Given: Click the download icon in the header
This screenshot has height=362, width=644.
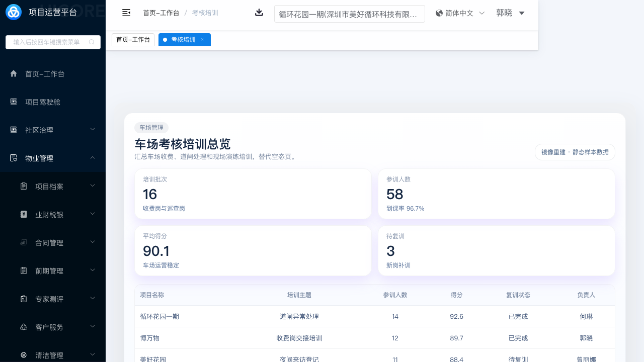Looking at the screenshot, I should 259,13.
